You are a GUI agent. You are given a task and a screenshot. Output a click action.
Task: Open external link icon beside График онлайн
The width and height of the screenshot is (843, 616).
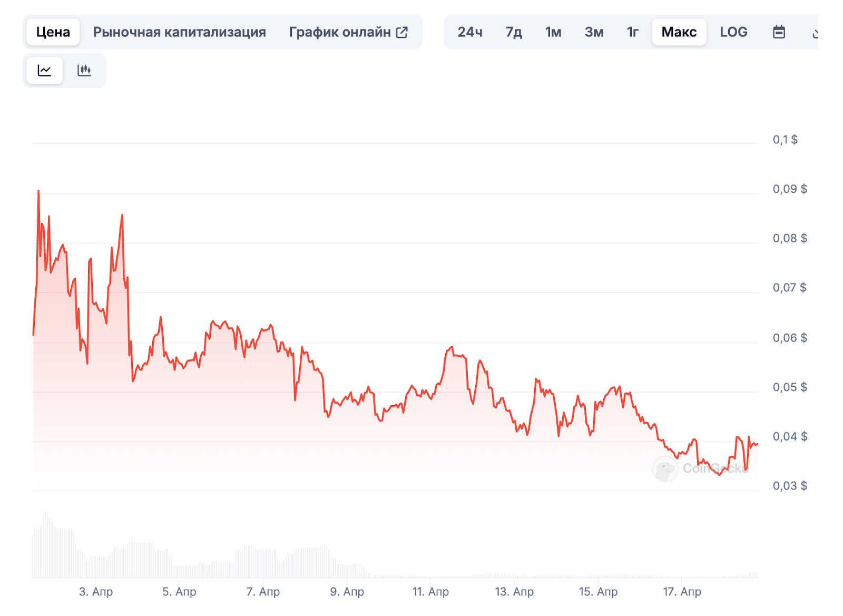coord(402,32)
